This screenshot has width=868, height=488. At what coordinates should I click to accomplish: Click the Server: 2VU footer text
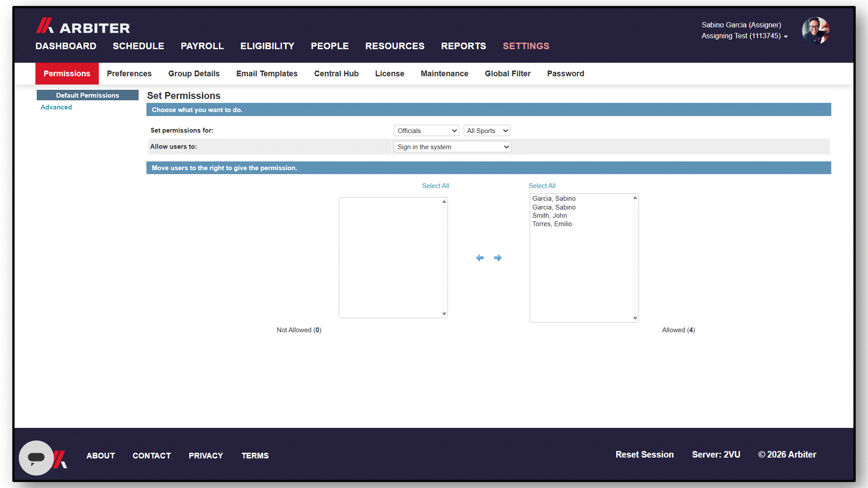(716, 455)
